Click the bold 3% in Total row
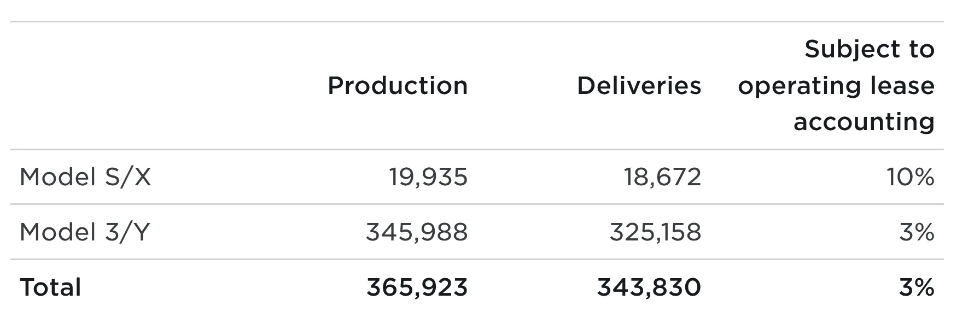This screenshot has height=335, width=980. point(917,287)
